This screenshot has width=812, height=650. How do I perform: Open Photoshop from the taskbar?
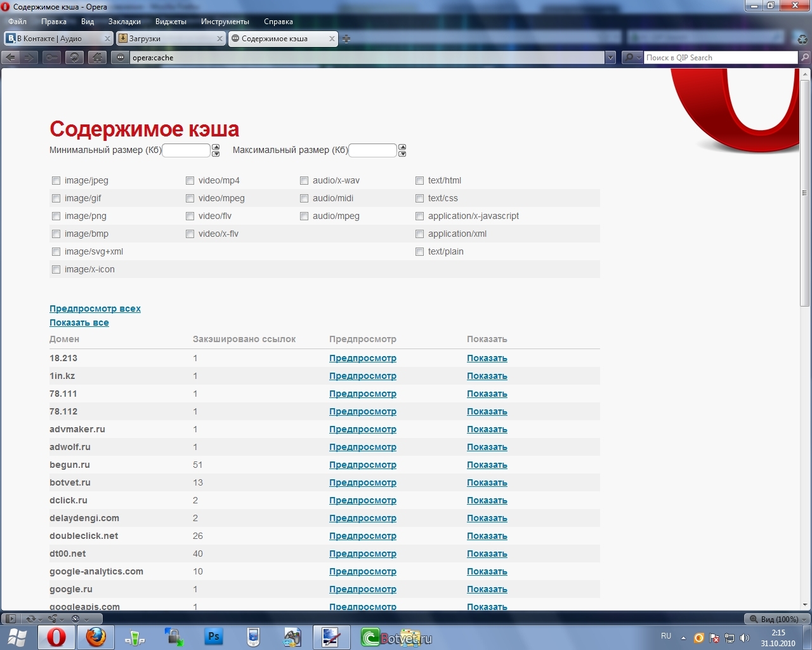(214, 637)
